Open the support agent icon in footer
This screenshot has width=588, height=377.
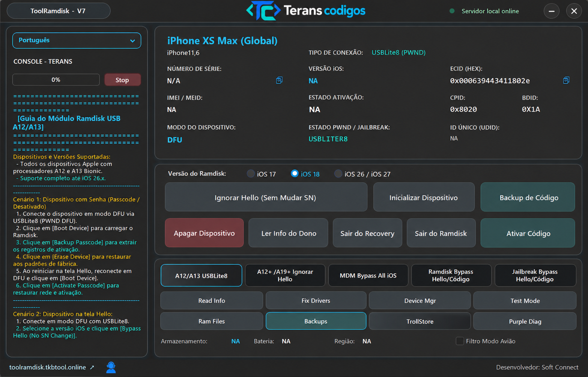[111, 367]
